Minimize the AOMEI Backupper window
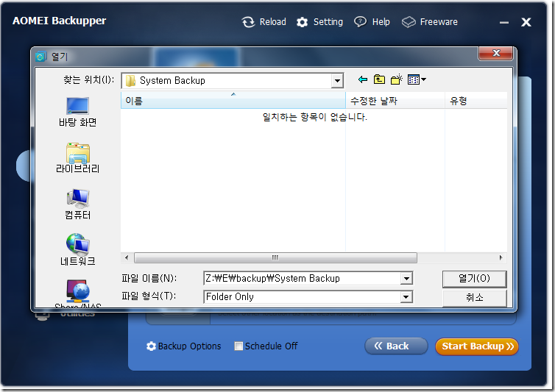This screenshot has height=392, width=555. point(504,22)
